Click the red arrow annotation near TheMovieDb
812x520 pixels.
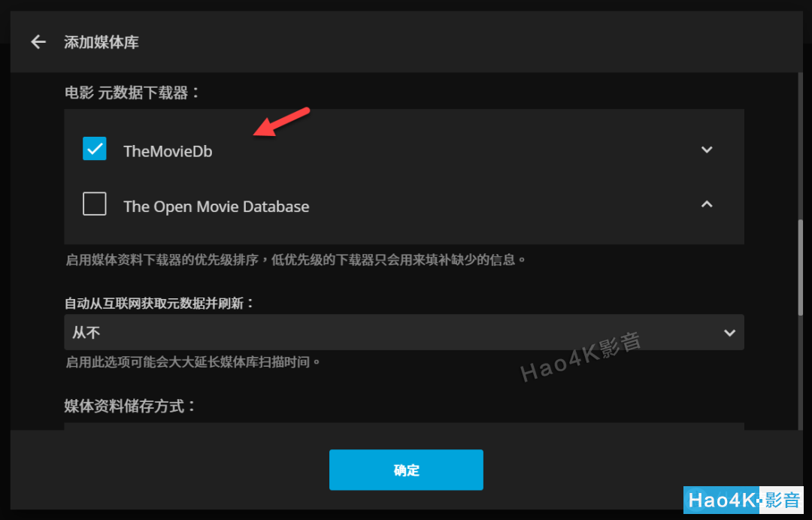281,122
